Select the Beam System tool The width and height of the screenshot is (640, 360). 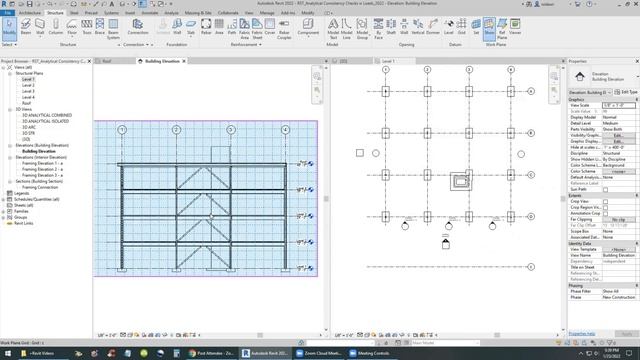[x=113, y=29]
